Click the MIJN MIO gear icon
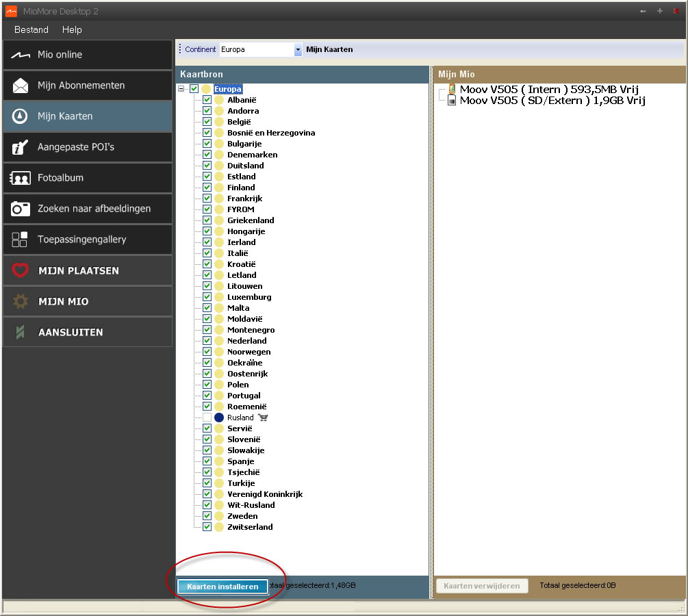Image resolution: width=688 pixels, height=616 pixels. pos(20,301)
